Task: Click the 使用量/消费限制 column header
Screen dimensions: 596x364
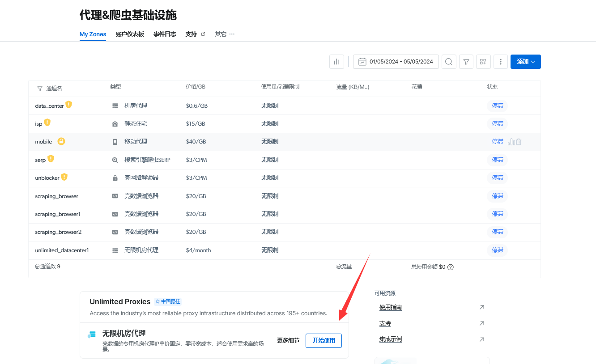Action: pyautogui.click(x=280, y=87)
